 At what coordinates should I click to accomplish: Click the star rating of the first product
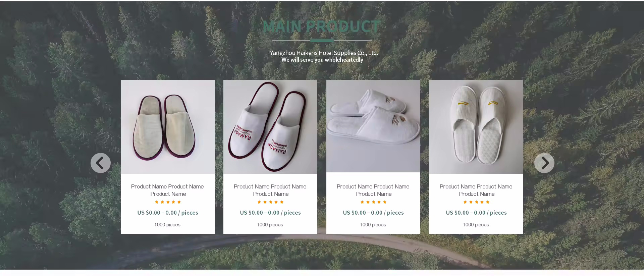pos(168,202)
